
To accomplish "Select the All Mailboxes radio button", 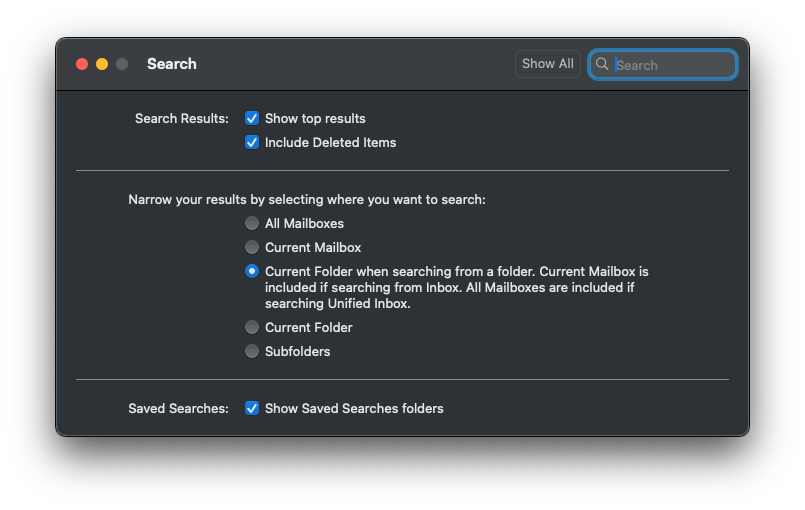I will (252, 223).
